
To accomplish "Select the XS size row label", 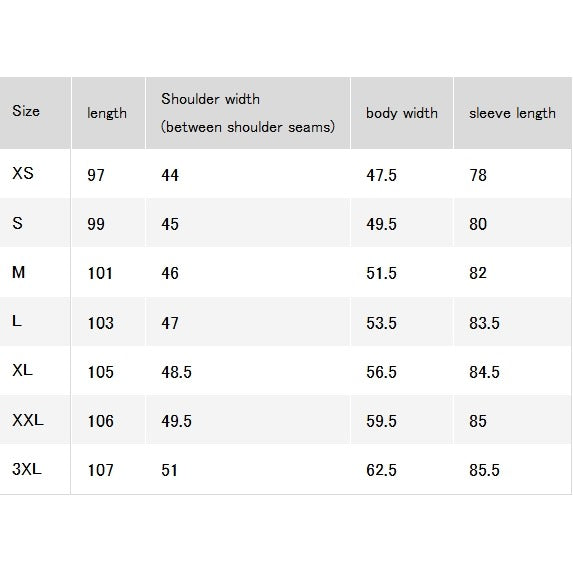I will pyautogui.click(x=23, y=173).
